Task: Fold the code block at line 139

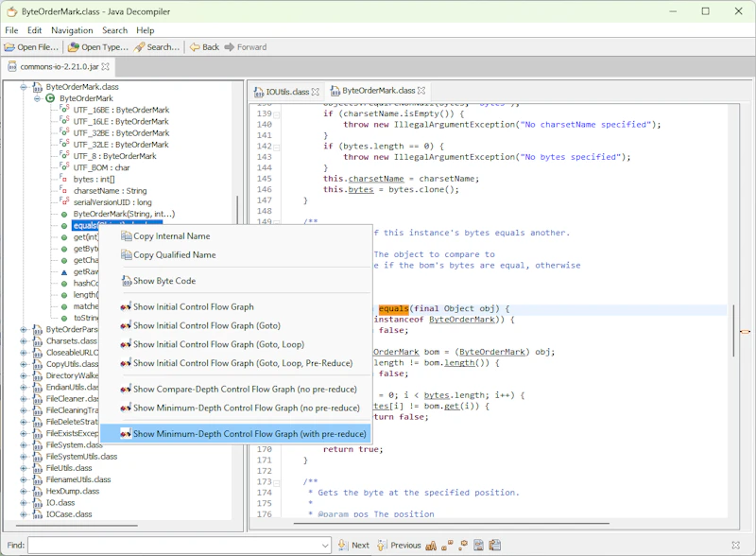Action: pyautogui.click(x=277, y=114)
